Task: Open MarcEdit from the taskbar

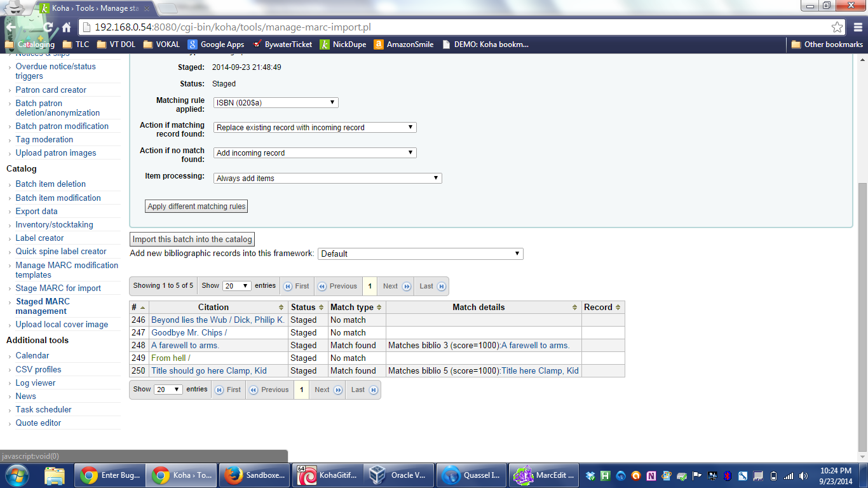Action: [x=545, y=475]
